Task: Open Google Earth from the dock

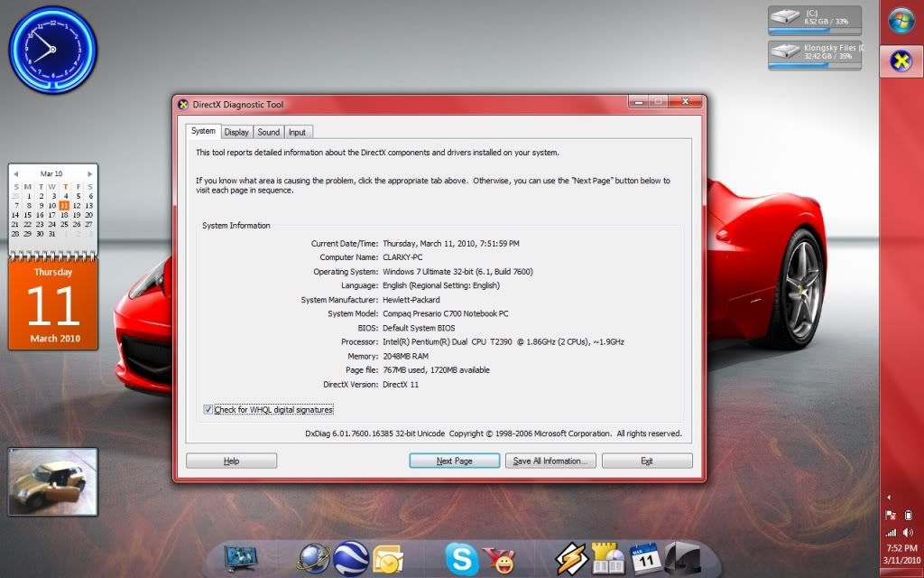Action: click(x=351, y=558)
